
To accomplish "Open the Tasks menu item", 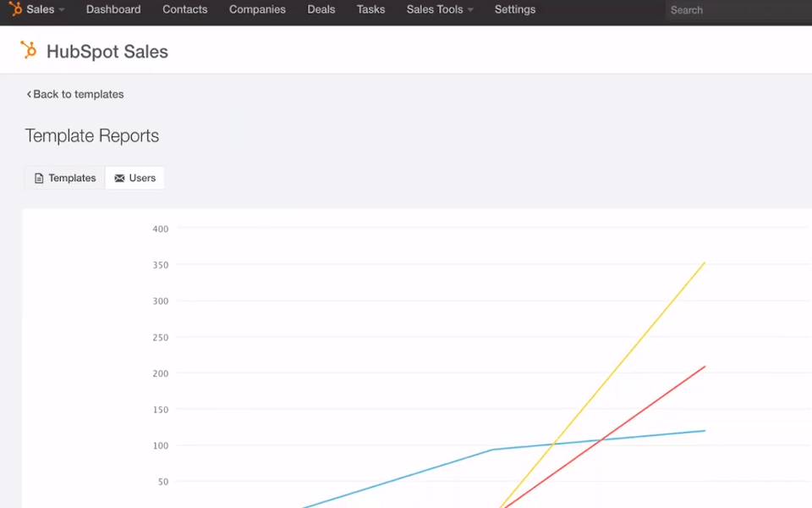I will [370, 9].
